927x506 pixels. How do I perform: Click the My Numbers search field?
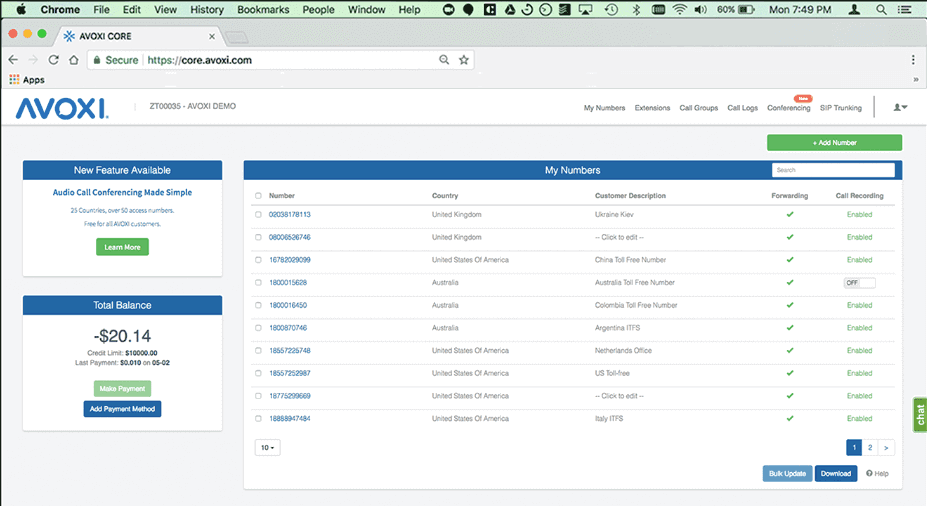[833, 170]
